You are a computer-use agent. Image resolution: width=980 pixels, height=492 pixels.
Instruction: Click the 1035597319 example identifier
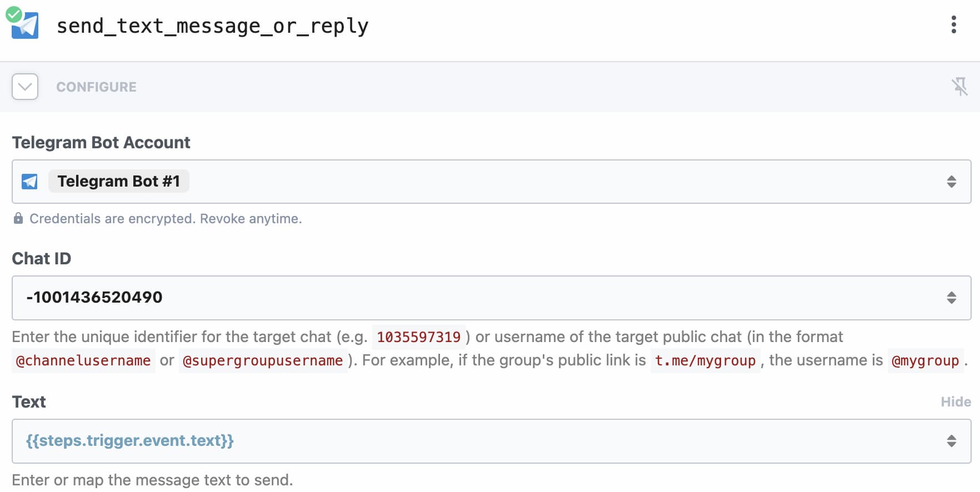click(418, 337)
